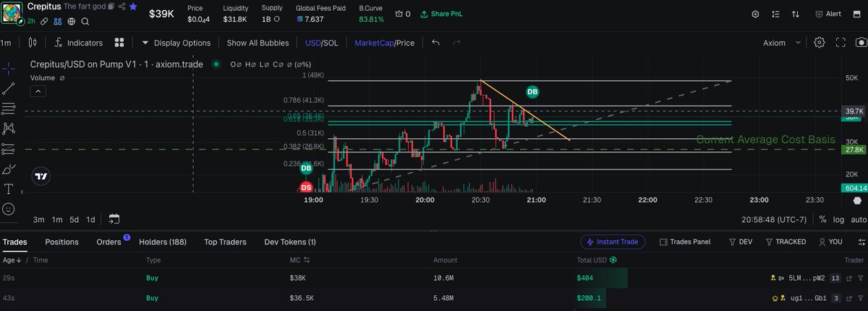The image size is (868, 311).
Task: Set chart range to 3m
Action: (39, 219)
